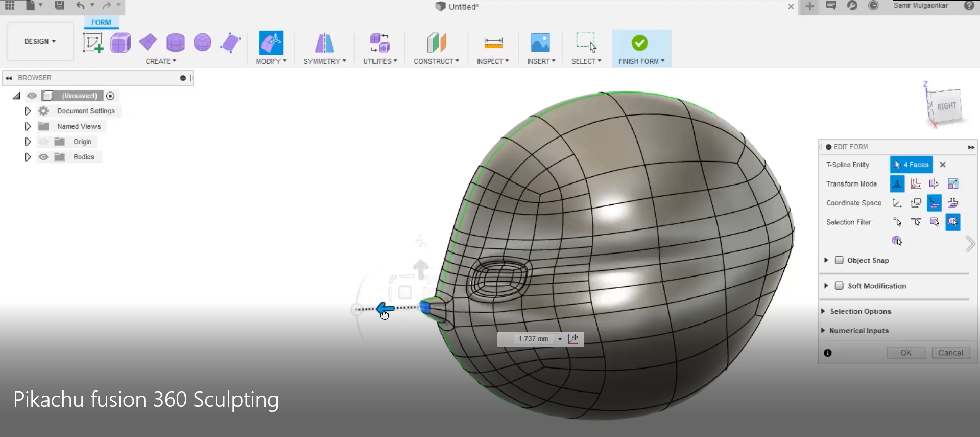Image resolution: width=980 pixels, height=437 pixels.
Task: Set selection filter to Face
Action: pos(934,222)
